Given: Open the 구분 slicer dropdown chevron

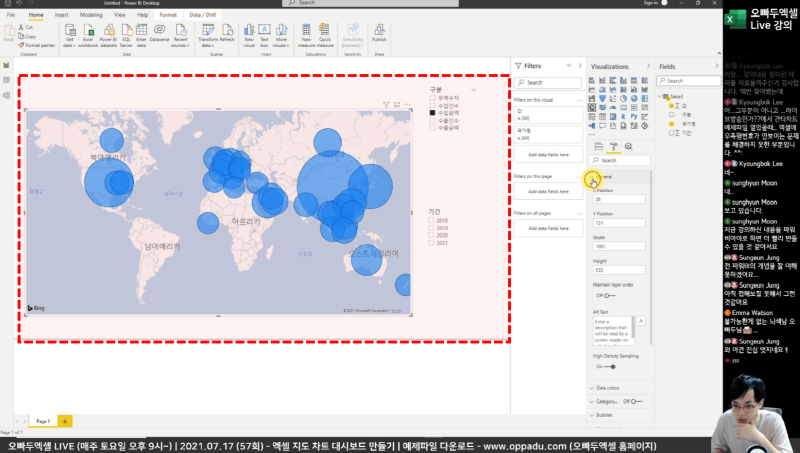Looking at the screenshot, I should (473, 90).
